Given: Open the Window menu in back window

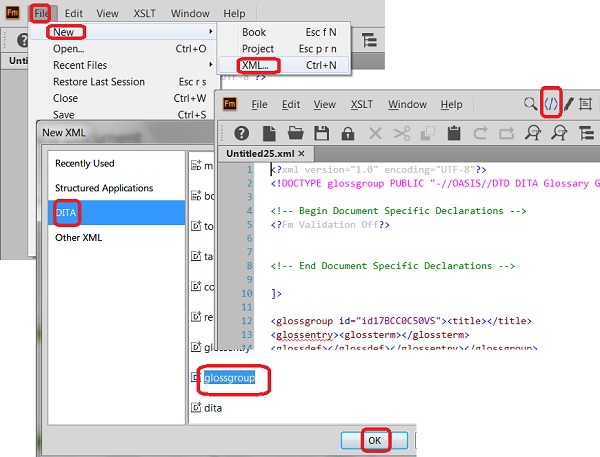Looking at the screenshot, I should pyautogui.click(x=190, y=13).
